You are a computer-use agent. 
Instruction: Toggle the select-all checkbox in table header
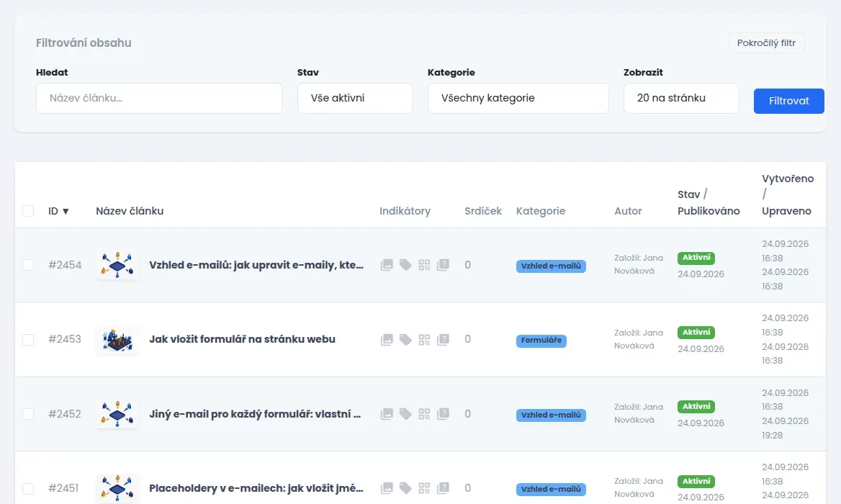point(28,211)
